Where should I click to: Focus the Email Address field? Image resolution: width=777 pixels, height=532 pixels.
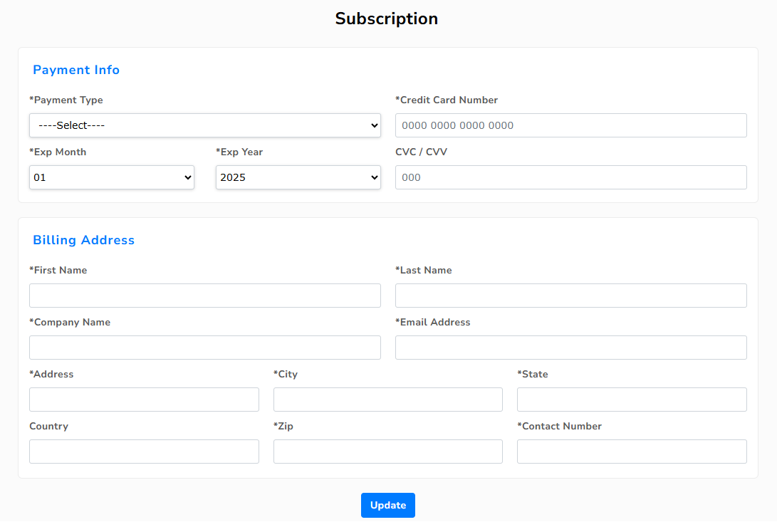pos(570,348)
